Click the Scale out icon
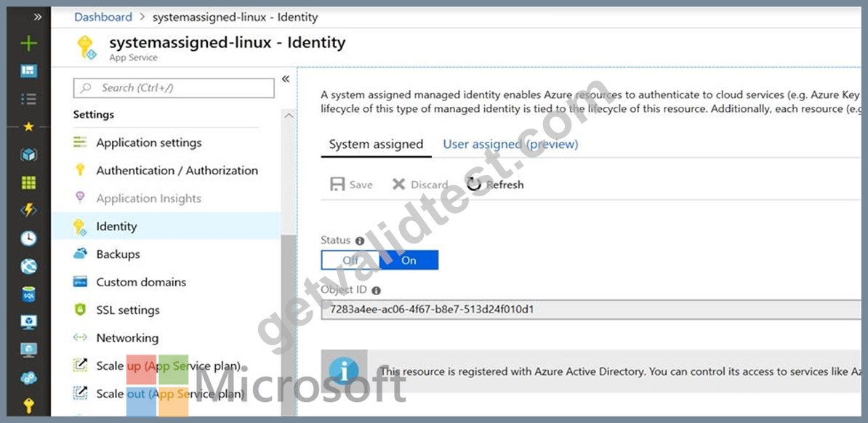 (x=80, y=393)
